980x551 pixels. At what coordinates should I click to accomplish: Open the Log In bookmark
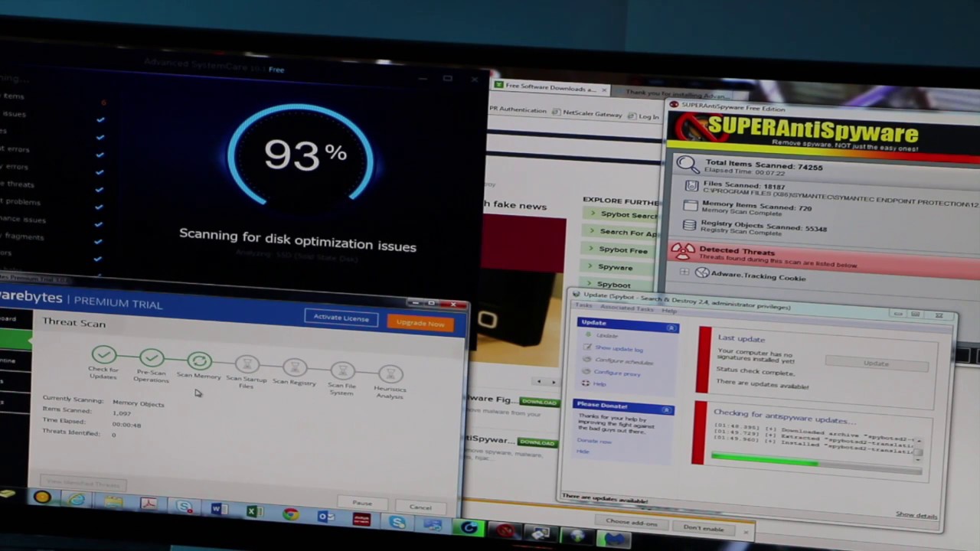click(x=643, y=116)
